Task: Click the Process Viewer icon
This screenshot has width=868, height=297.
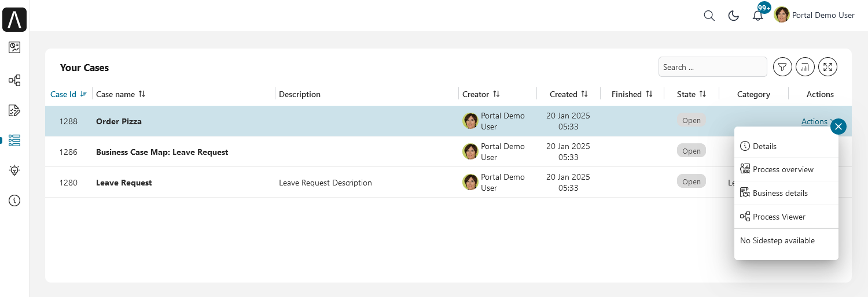Action: coord(745,217)
